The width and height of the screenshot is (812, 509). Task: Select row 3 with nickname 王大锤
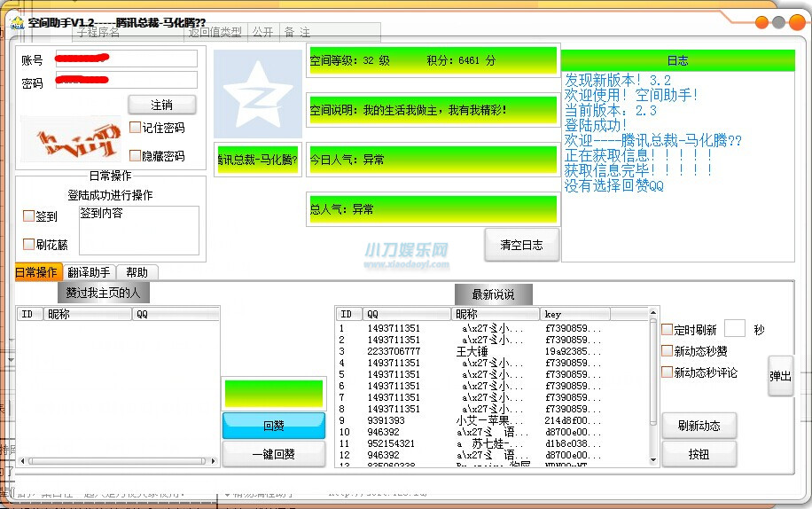[492, 351]
